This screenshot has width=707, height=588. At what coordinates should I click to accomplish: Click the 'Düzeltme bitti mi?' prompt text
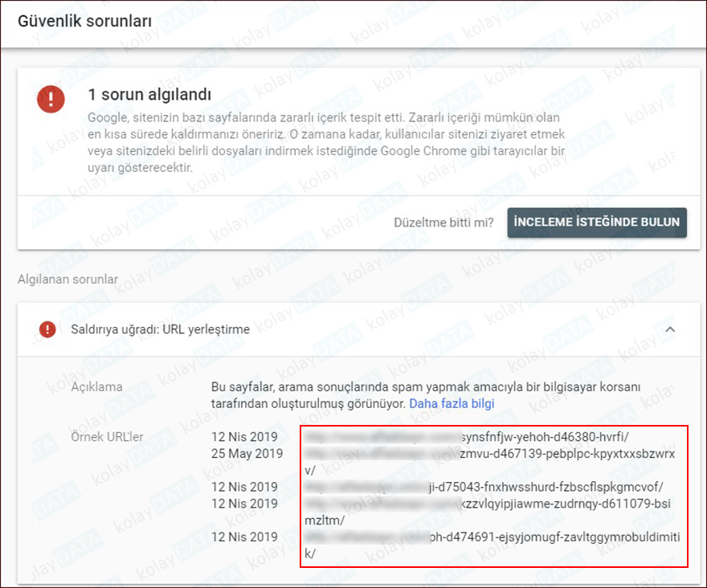446,223
